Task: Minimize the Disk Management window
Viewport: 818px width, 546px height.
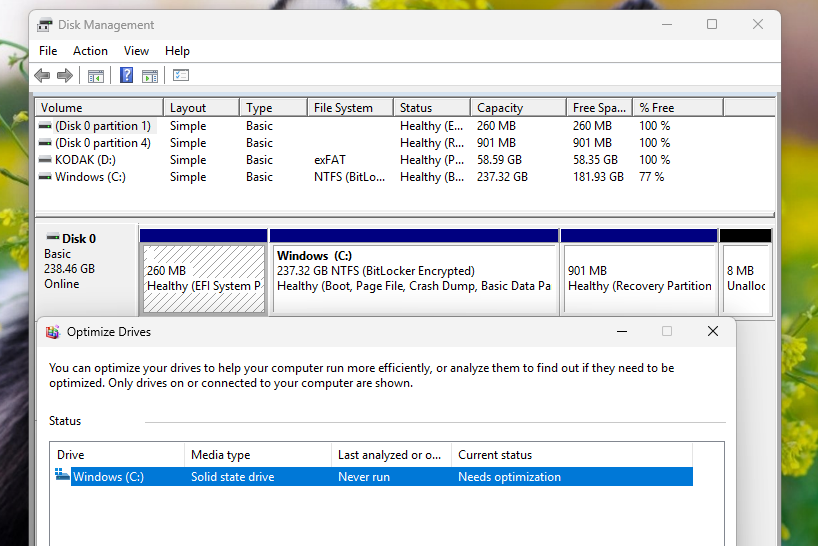Action: click(x=667, y=25)
